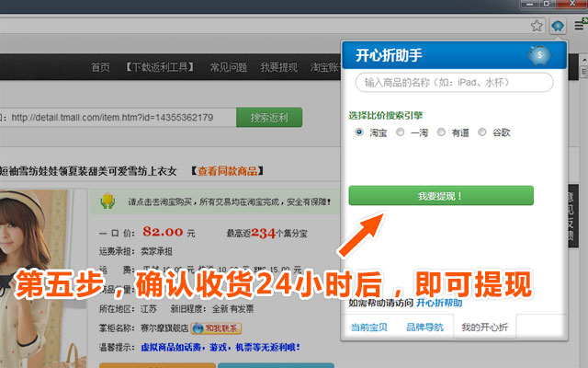Click the 虚拟商品如话费，游戏，机票等无返利哦! notice link

point(220,348)
